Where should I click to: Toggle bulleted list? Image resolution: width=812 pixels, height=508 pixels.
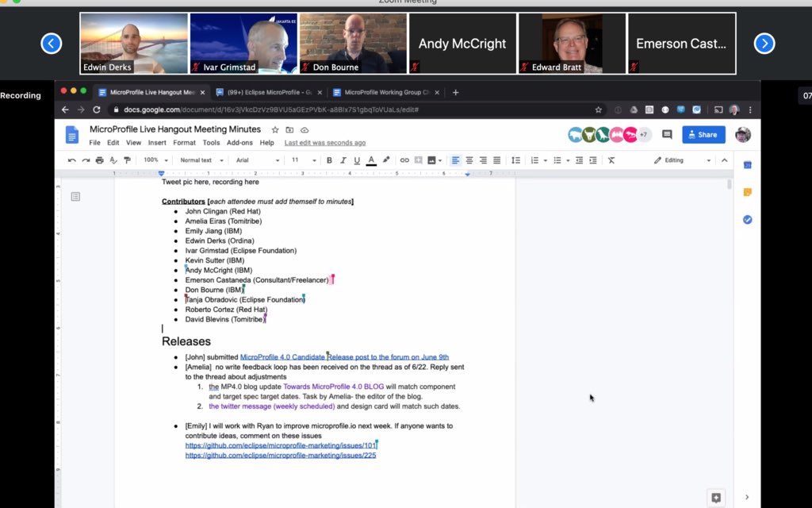557,160
